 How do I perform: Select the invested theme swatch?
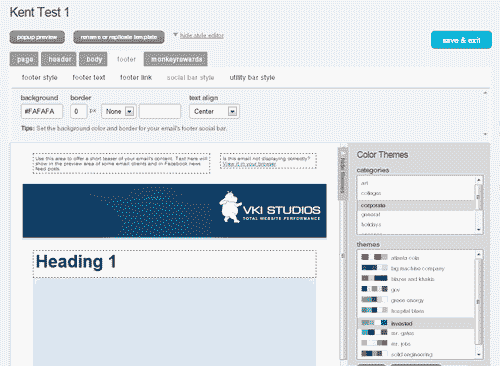374,323
